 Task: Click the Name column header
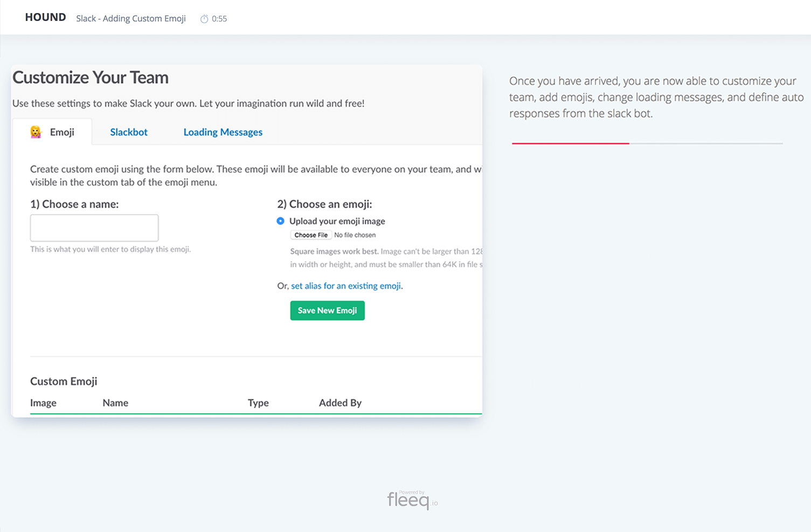coord(115,403)
